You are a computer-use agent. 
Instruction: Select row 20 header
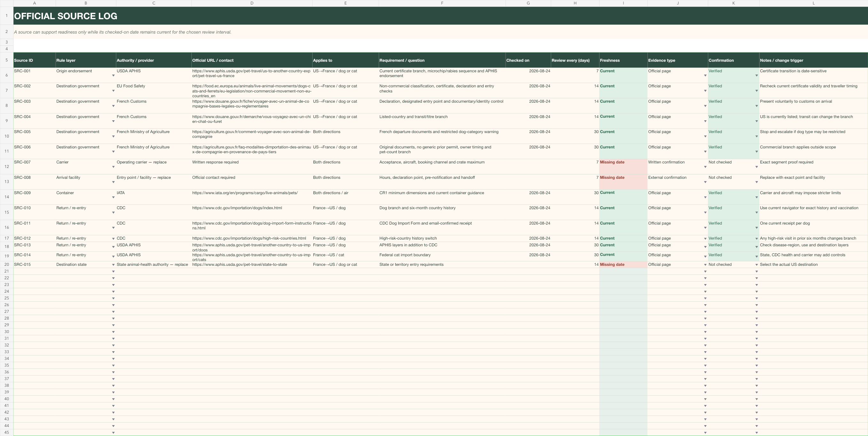click(x=6, y=265)
